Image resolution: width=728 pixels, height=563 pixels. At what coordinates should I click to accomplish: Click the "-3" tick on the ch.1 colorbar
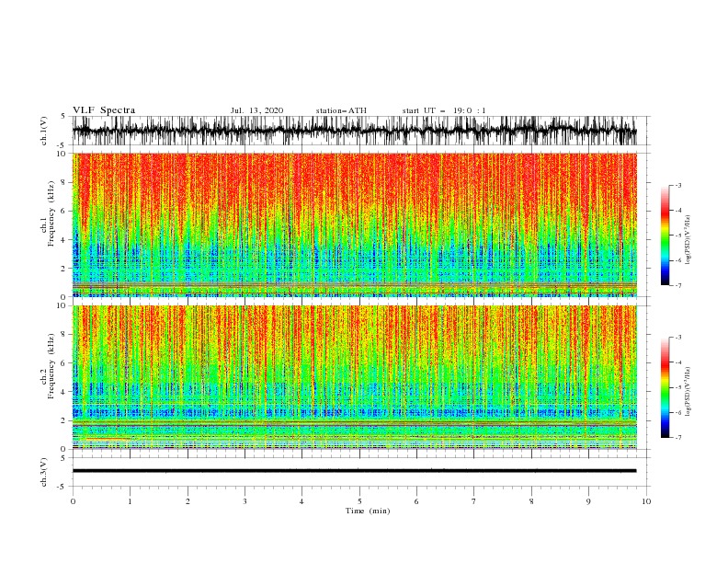coord(677,185)
